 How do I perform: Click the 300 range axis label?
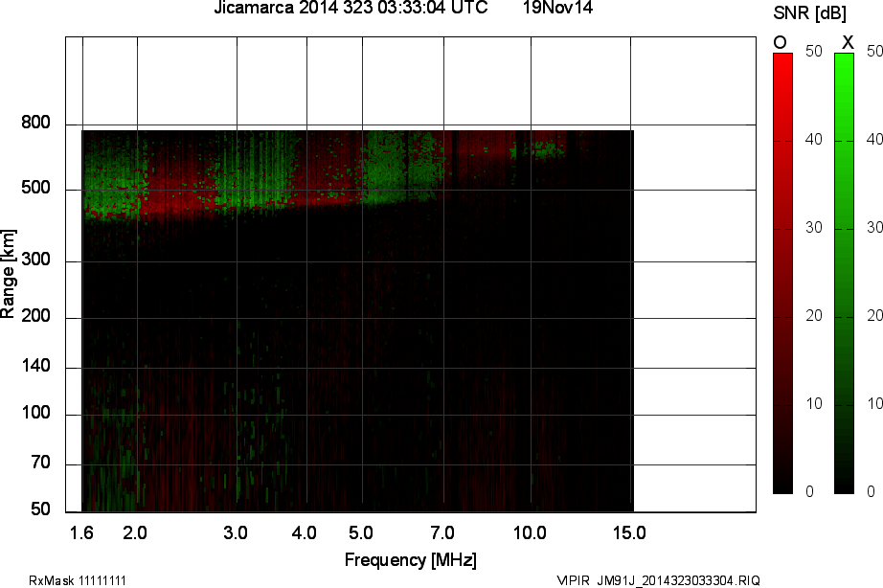(x=35, y=260)
